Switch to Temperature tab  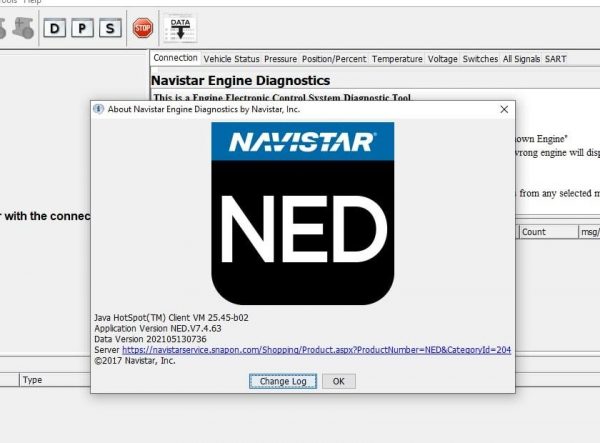(397, 59)
